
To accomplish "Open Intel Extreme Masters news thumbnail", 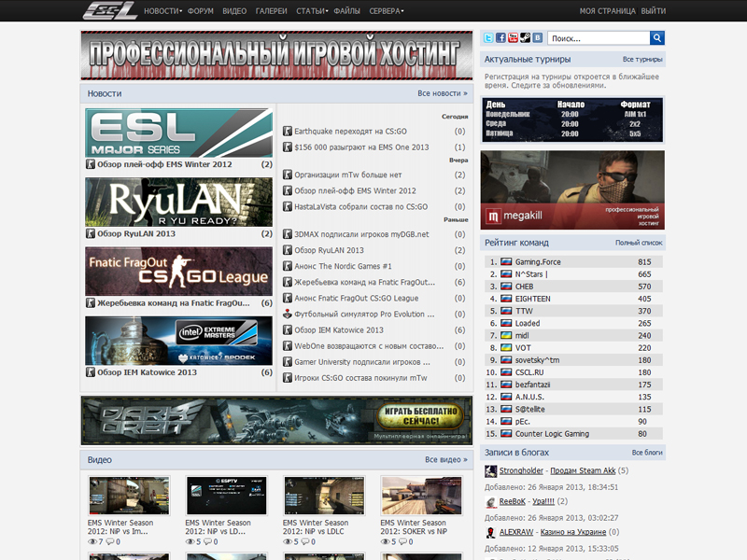I will click(x=178, y=341).
